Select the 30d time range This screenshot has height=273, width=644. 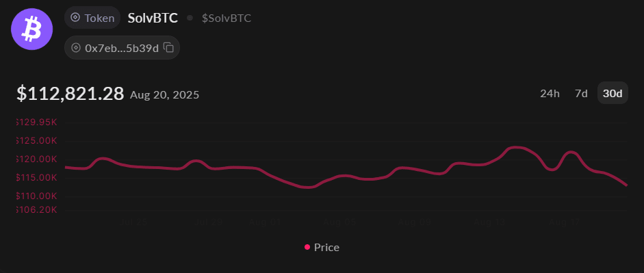point(613,93)
